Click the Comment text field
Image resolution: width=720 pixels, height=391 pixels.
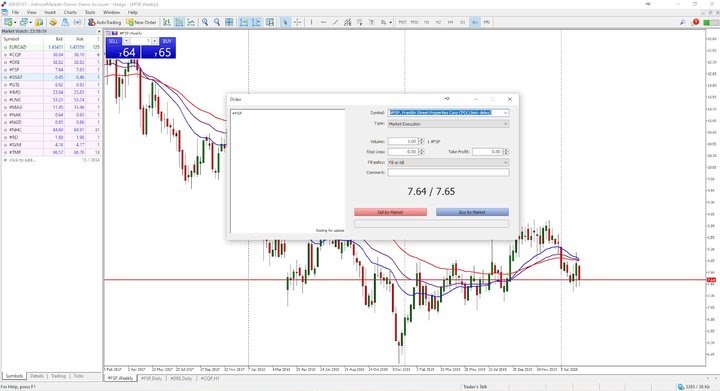pyautogui.click(x=448, y=173)
